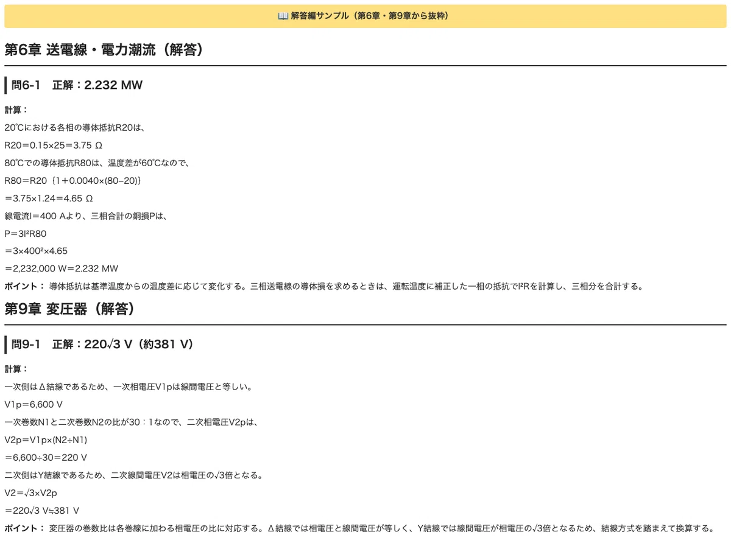This screenshot has height=560, width=731.
Task: Click the line starting '80℃での導体抵抗R80は'
Action: click(97, 163)
